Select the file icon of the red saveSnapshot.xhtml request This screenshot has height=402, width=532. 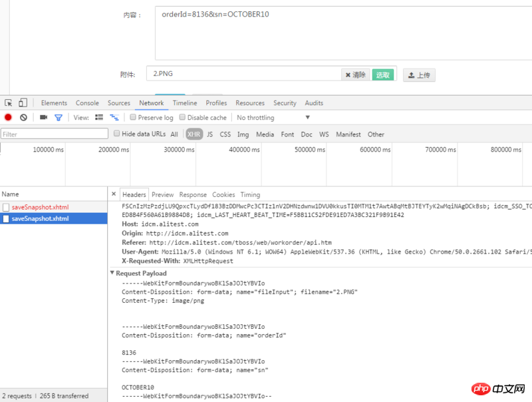(x=6, y=207)
